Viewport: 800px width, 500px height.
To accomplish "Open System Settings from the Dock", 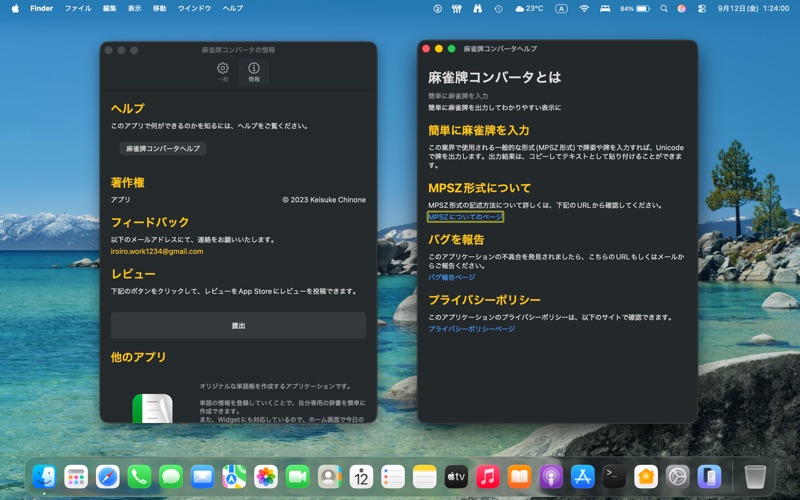I will tap(678, 477).
